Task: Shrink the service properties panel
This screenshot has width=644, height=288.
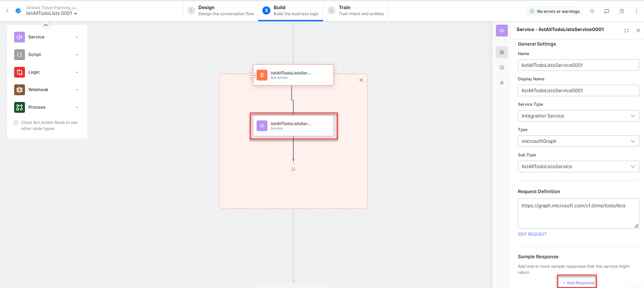Action: click(626, 31)
